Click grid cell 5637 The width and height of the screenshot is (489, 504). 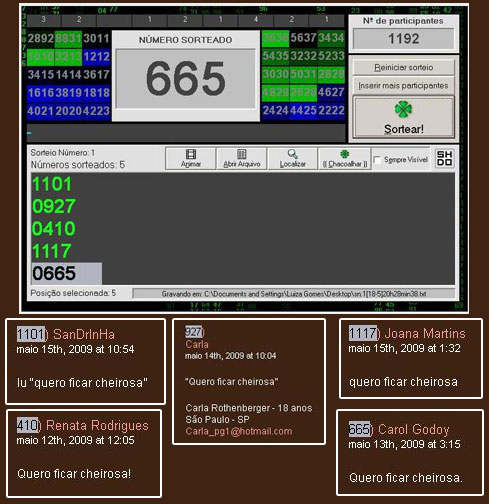(303, 38)
